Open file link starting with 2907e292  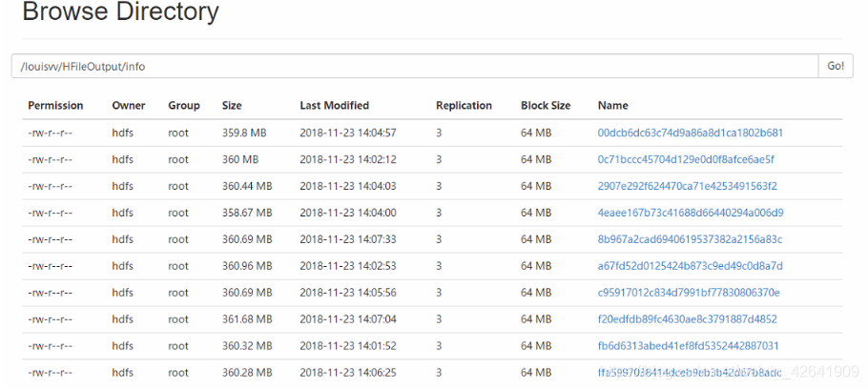click(688, 186)
